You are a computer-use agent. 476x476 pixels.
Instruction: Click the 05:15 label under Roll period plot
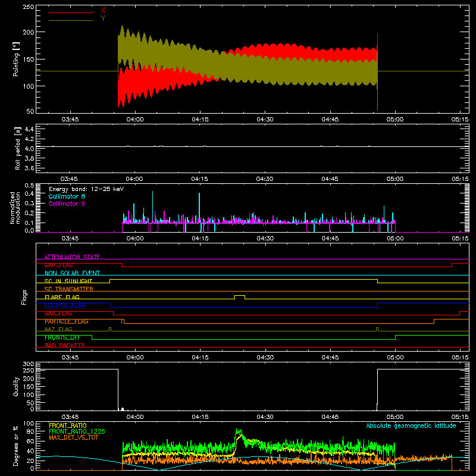tap(460, 179)
